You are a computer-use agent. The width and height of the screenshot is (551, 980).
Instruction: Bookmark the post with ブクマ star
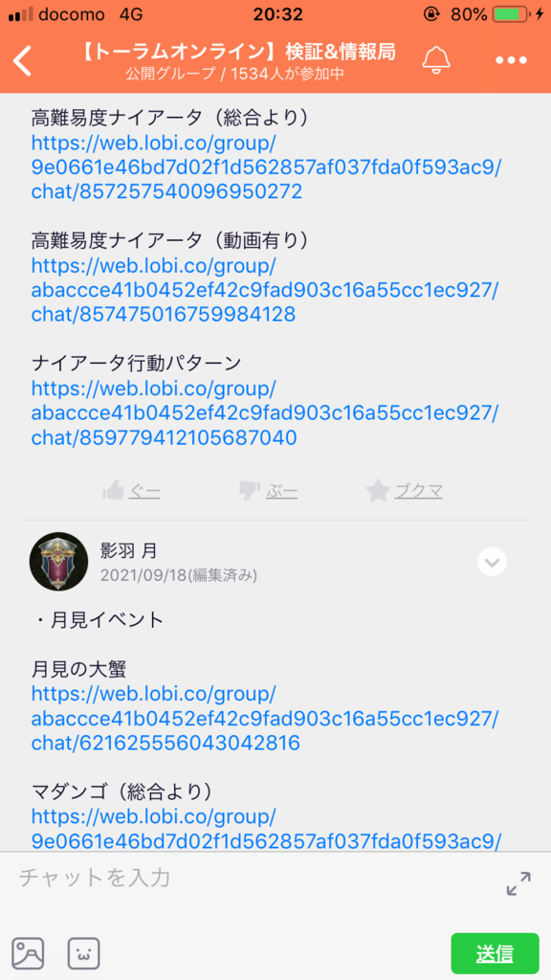coord(405,492)
